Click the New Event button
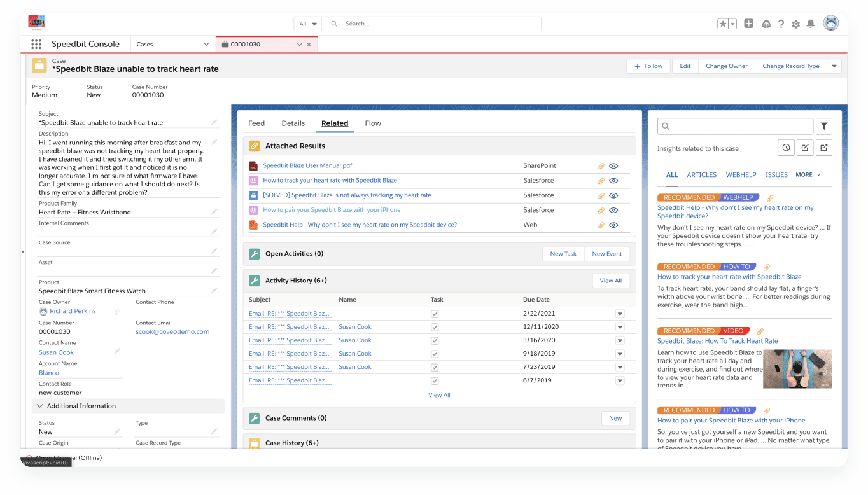The height and width of the screenshot is (495, 868). point(607,254)
